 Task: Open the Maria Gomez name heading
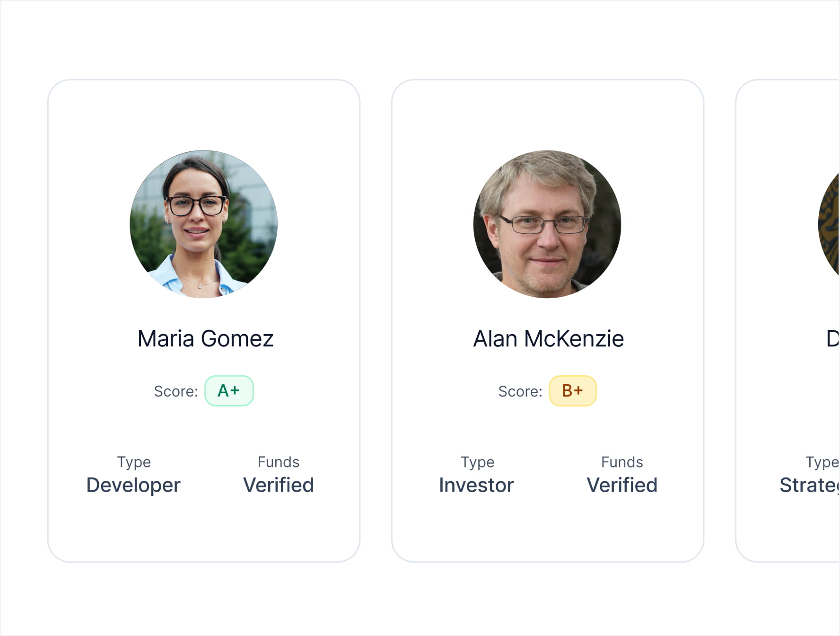(x=205, y=339)
